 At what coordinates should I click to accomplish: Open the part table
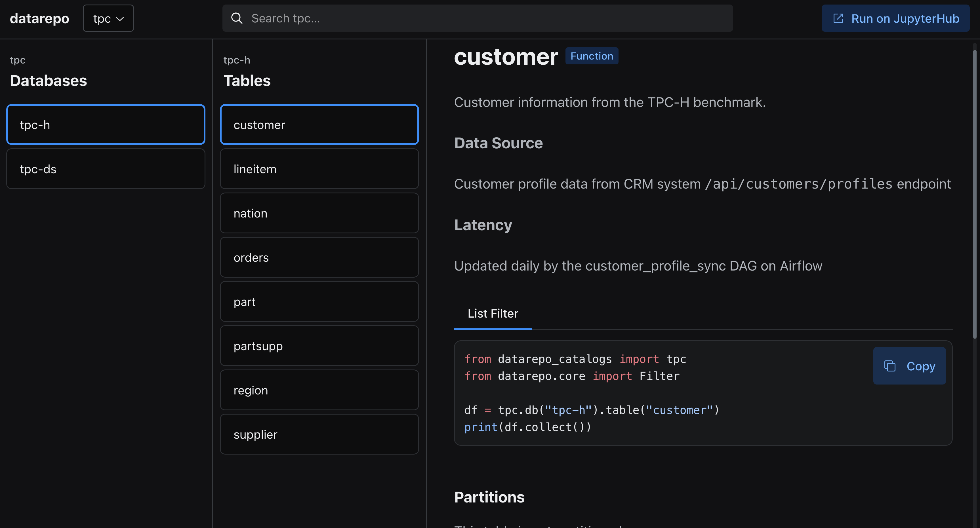tap(319, 302)
